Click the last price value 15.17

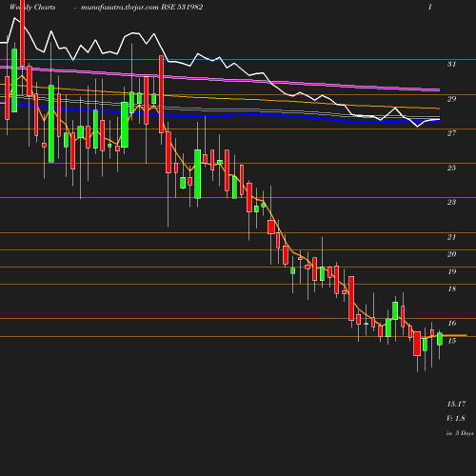click(456, 404)
